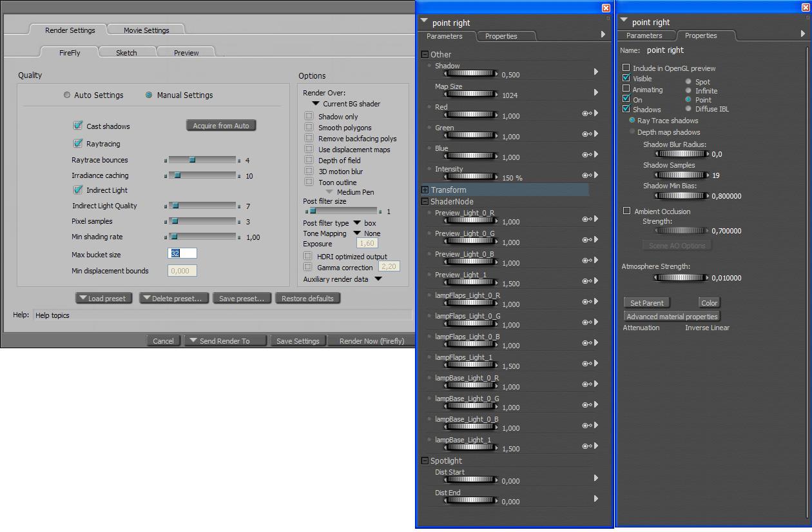This screenshot has width=812, height=532.
Task: Switch to the Movie Settings tab
Action: [146, 30]
